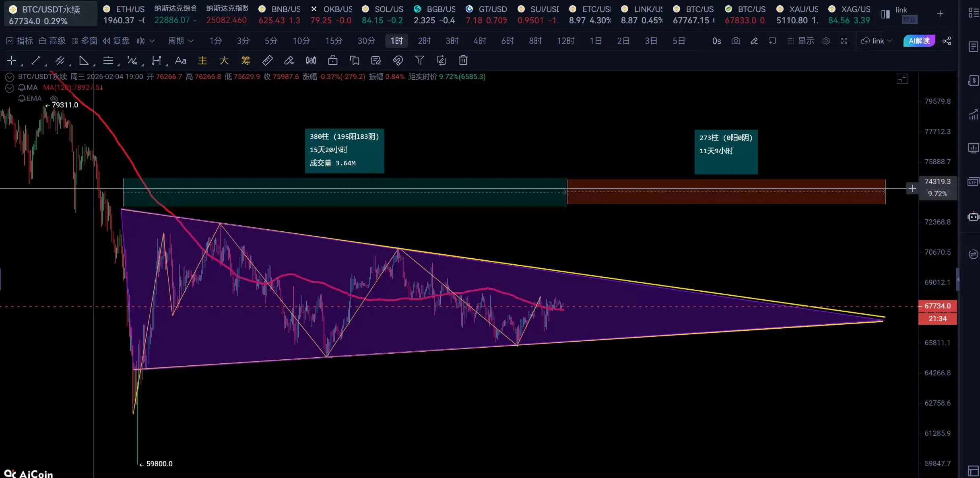Switch to the 4时 timeframe tab
980x478 pixels.
[x=480, y=41]
